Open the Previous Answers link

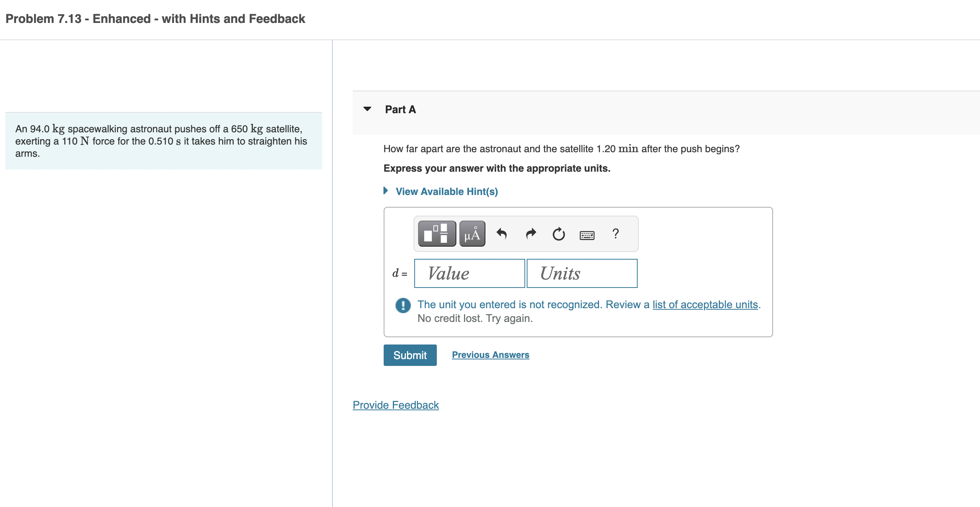point(490,355)
